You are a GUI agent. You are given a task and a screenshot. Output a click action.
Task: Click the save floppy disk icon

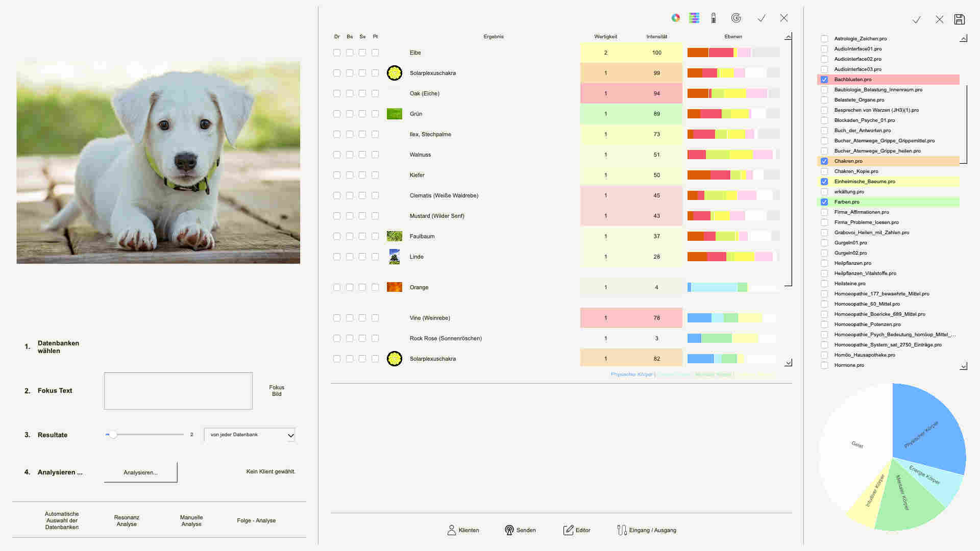click(x=960, y=19)
